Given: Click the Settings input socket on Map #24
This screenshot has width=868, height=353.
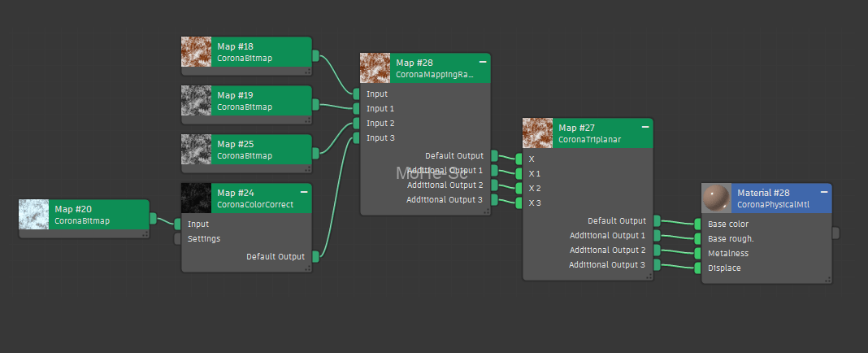Looking at the screenshot, I should point(178,238).
